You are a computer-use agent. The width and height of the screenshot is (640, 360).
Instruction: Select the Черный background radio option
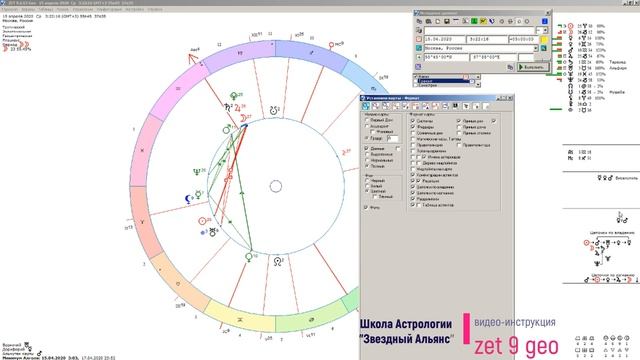click(x=367, y=180)
